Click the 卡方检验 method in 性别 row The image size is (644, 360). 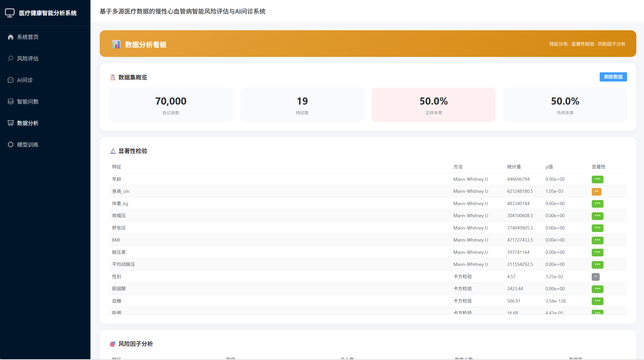coord(463,277)
